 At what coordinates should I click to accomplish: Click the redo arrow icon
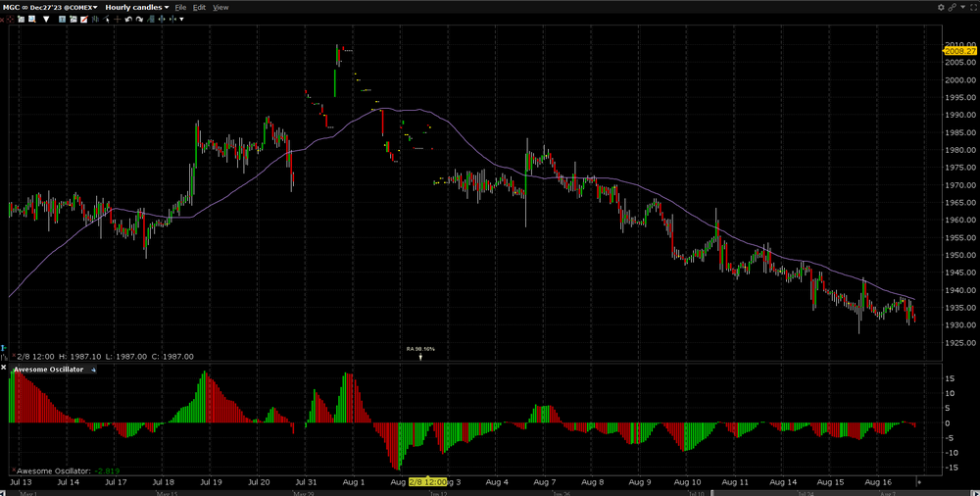[138, 19]
